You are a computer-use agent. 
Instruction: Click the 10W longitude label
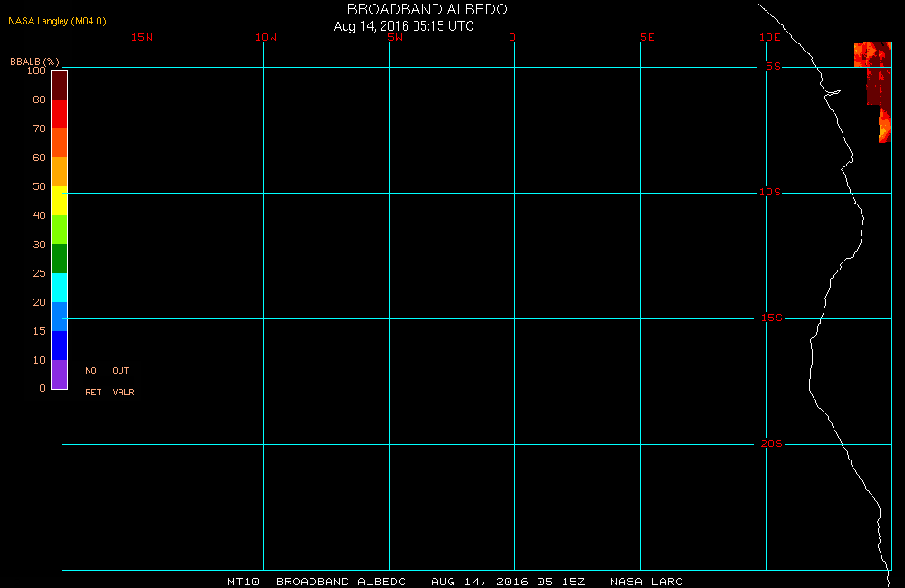[266, 37]
